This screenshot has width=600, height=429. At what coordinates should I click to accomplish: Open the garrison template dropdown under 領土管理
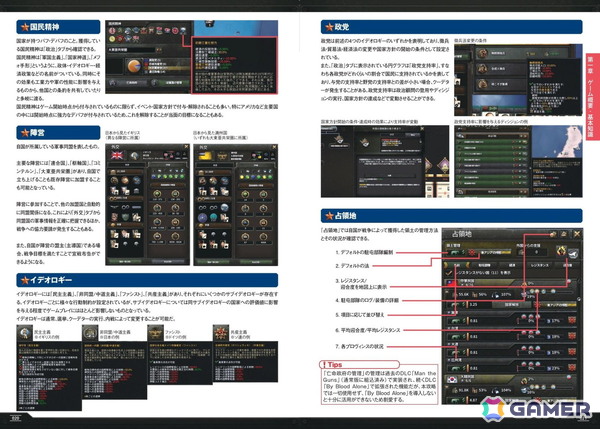click(495, 253)
